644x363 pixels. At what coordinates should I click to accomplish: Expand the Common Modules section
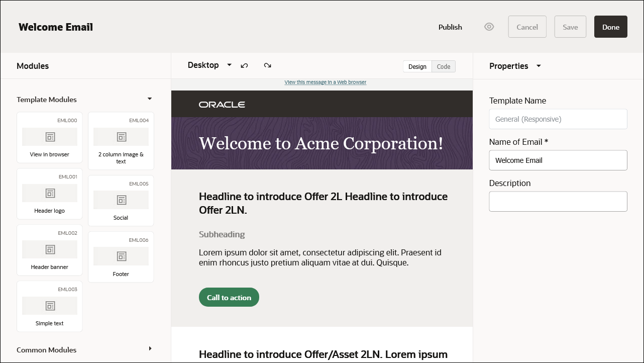tap(150, 348)
